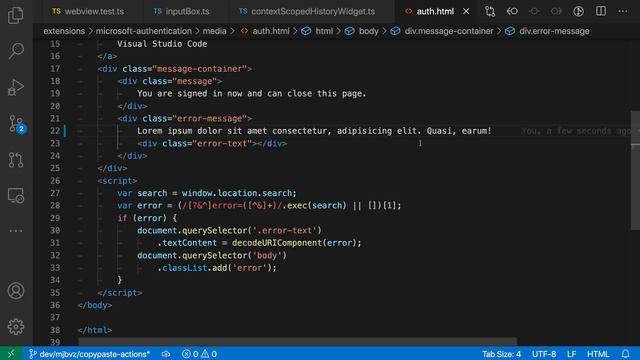Click 'window.location.search' expression
Viewport: 640px width, 360px height.
tap(237, 193)
